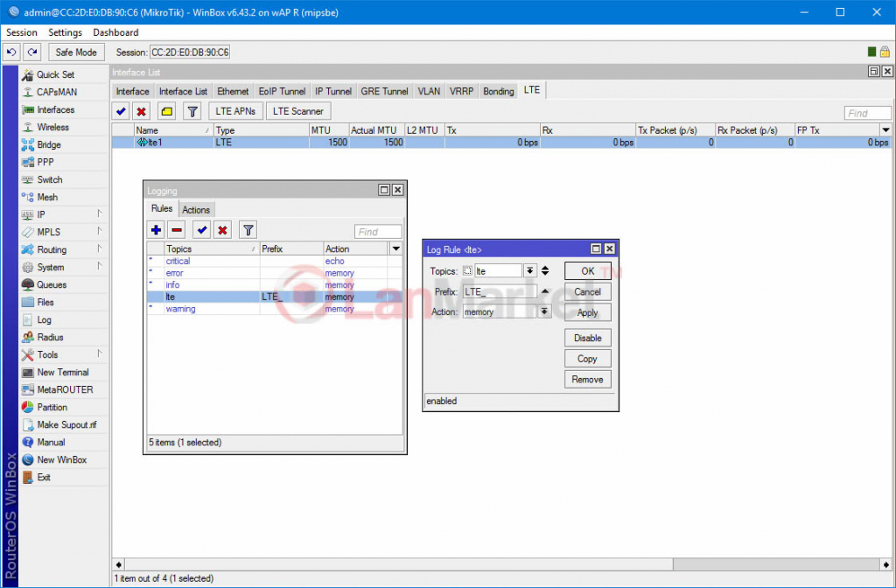This screenshot has width=896, height=588.
Task: Open the Action dropdown in the Log Rule dialog
Action: 544,311
